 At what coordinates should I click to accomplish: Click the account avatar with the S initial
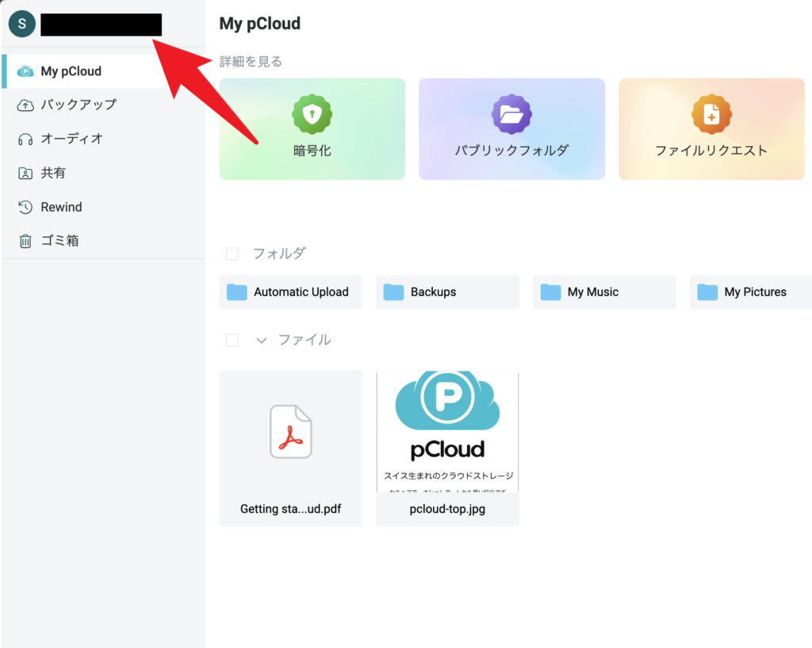point(21,24)
